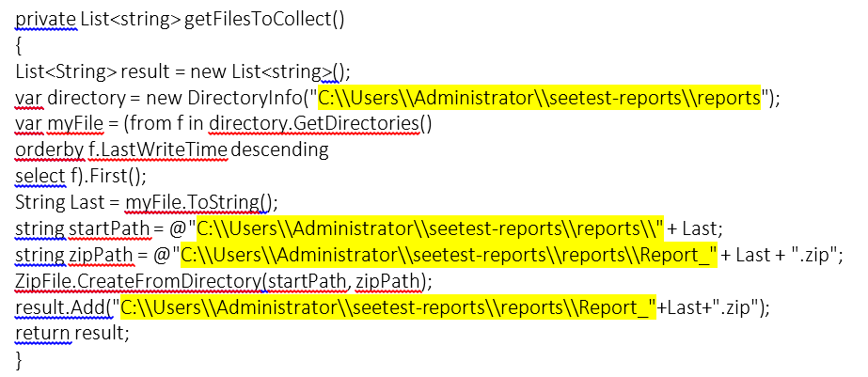Click the underlined word "private"

coord(44,20)
